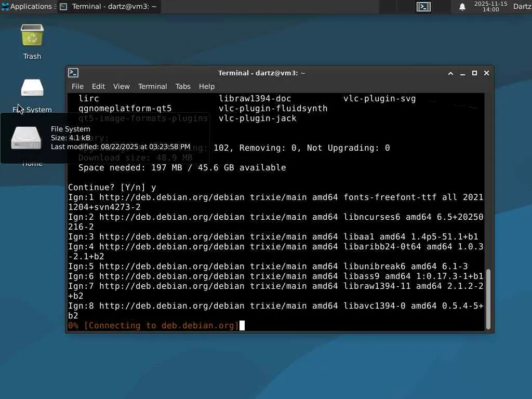Click the Ign:6 libass9 line
532x399 pixels.
pyautogui.click(x=275, y=276)
